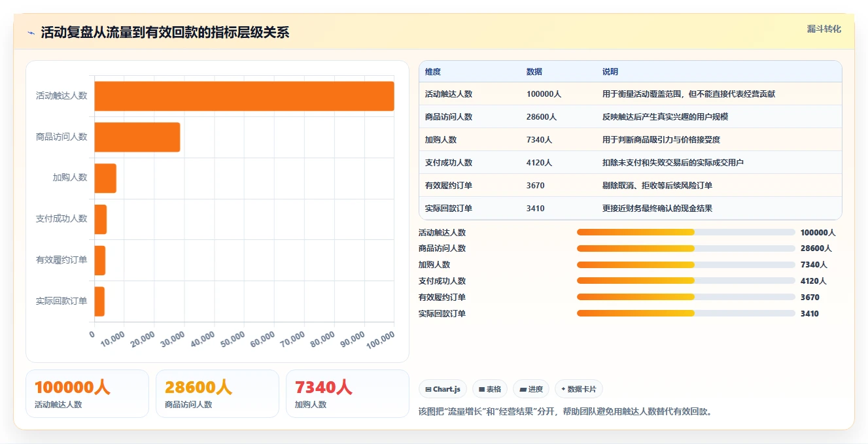Click the 10,000 x-axis tick label
The height and width of the screenshot is (444, 868).
tap(111, 339)
